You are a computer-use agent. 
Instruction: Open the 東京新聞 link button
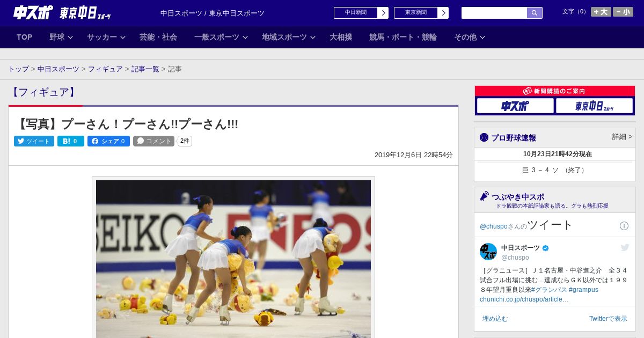(421, 13)
